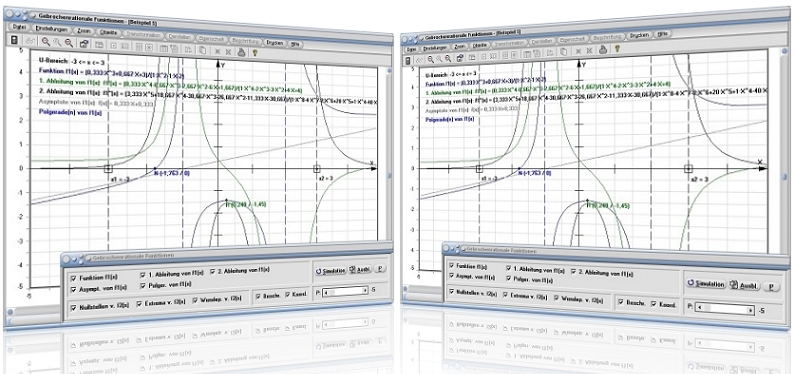Toggle Funktion f1(x) checkbox in the right panel
794x374 pixels.
coord(451,266)
